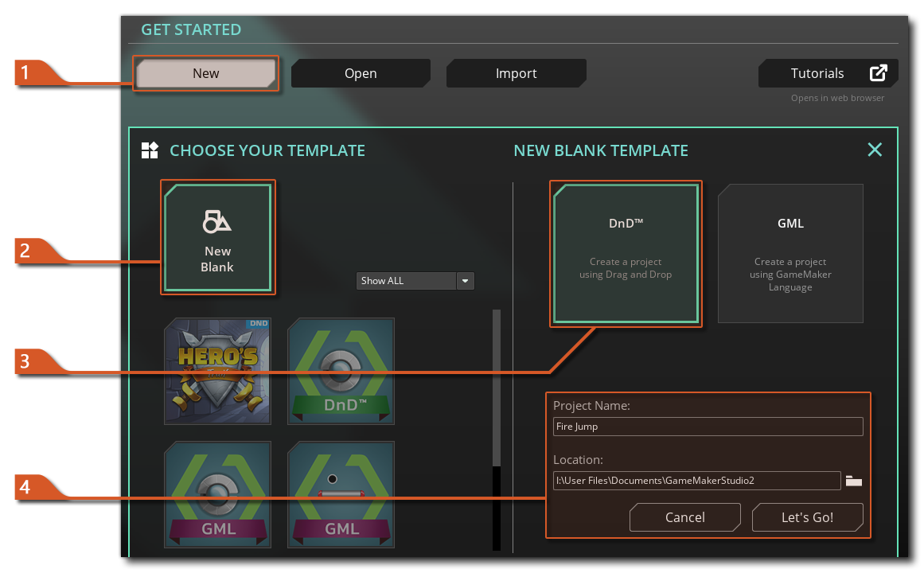
Task: Click the Open project button
Action: pos(361,73)
